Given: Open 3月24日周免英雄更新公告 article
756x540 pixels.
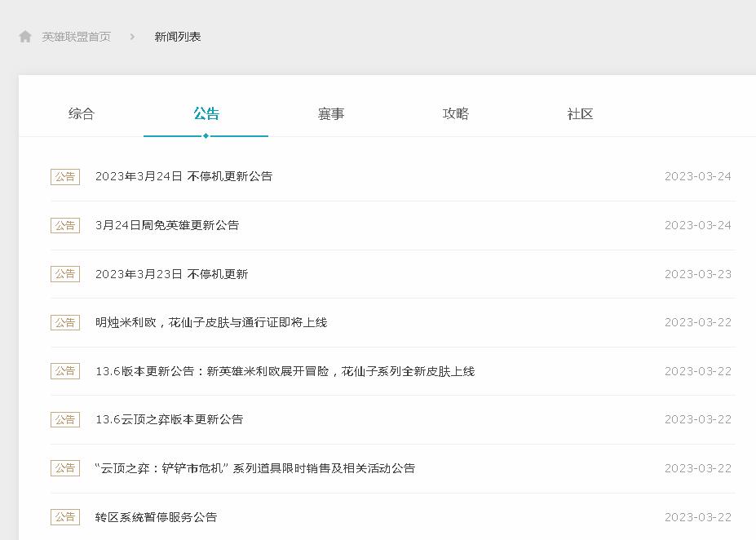Looking at the screenshot, I should coord(167,225).
